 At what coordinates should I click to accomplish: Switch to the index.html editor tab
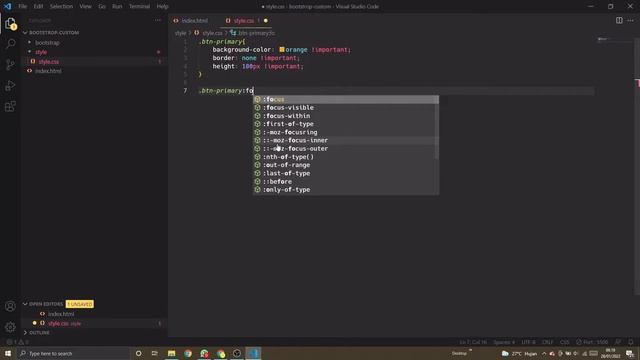click(x=191, y=20)
